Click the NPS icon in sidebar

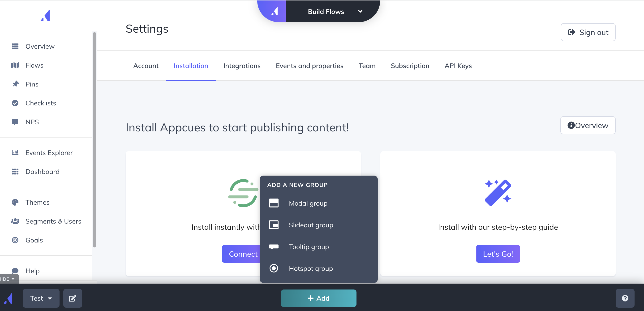point(15,122)
